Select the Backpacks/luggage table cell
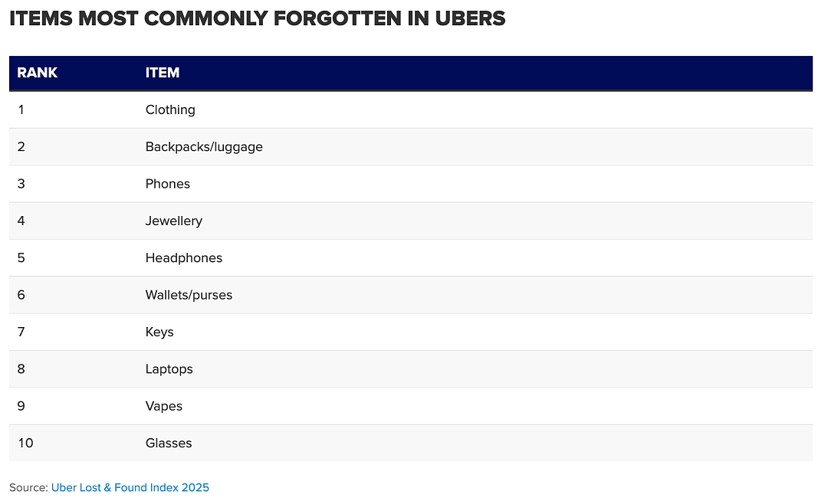Viewport: 828px width, 504px height. [x=204, y=147]
